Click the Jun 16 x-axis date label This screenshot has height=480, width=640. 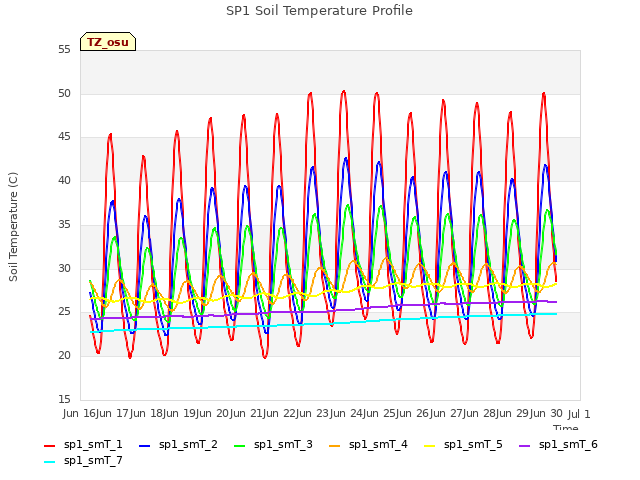coord(79,413)
